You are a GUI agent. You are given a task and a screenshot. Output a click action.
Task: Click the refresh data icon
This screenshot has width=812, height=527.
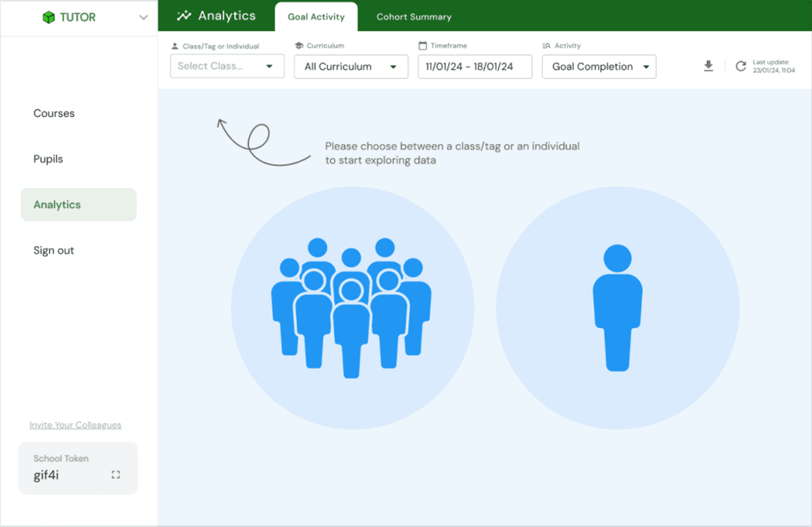click(x=741, y=66)
